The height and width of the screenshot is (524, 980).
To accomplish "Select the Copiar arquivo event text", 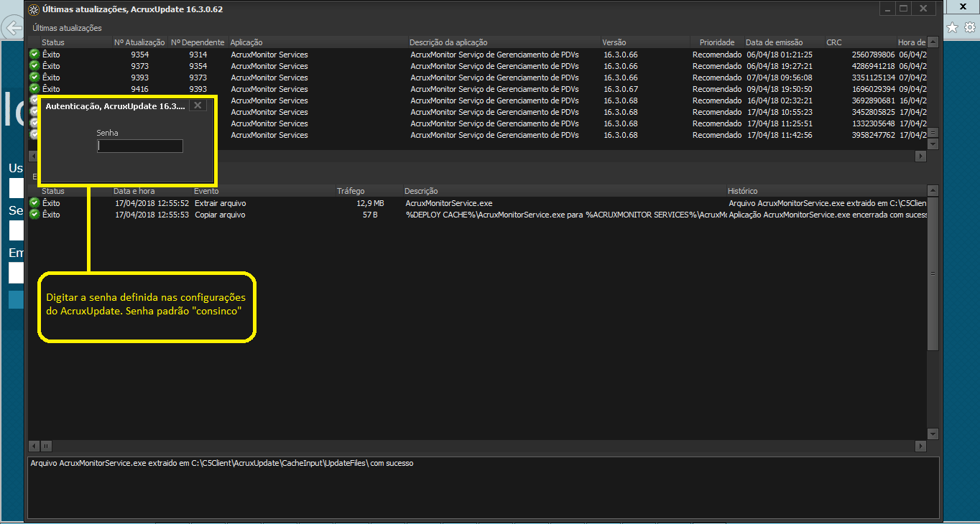I will tap(220, 215).
